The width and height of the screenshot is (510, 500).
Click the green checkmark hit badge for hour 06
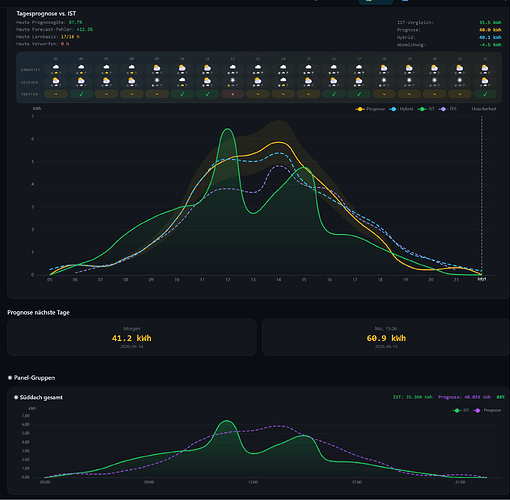coord(81,94)
